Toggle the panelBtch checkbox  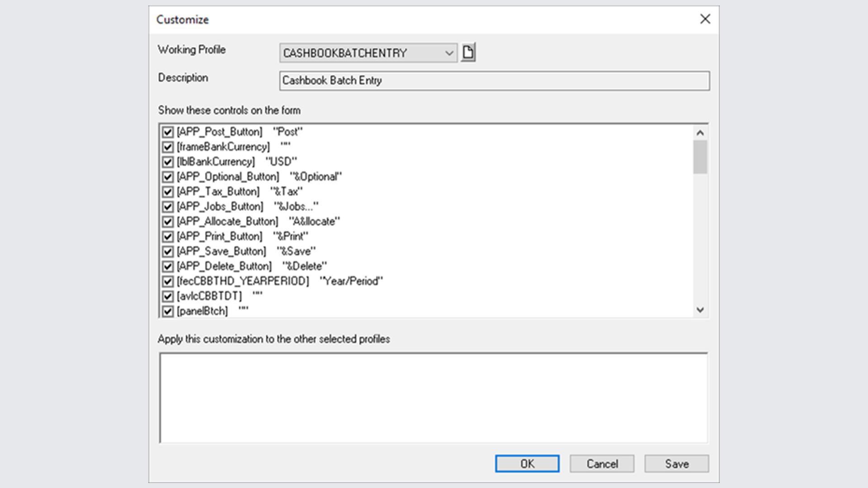pos(167,311)
